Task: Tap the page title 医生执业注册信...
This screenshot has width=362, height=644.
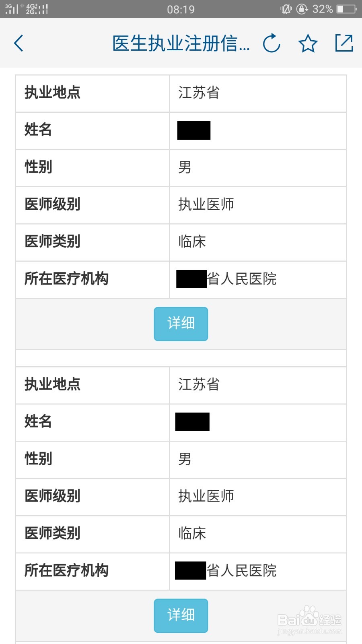Action: click(x=181, y=43)
